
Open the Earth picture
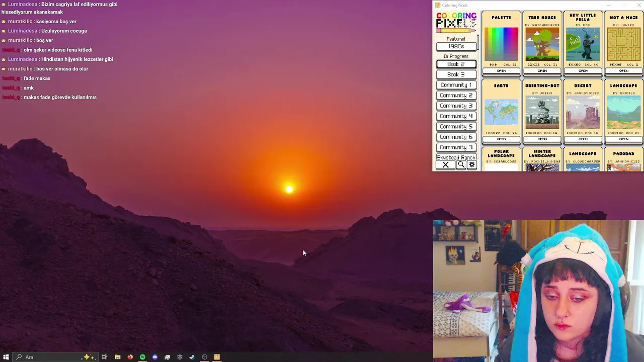click(501, 139)
